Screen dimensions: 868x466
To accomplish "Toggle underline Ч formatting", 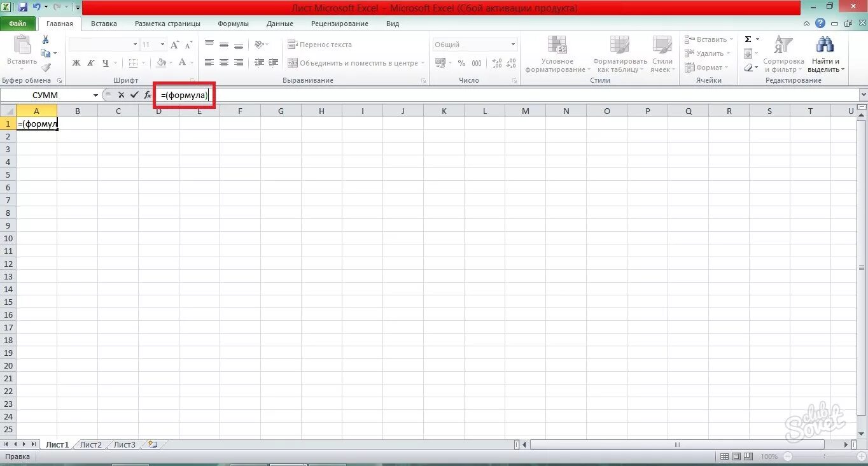I will (x=106, y=63).
